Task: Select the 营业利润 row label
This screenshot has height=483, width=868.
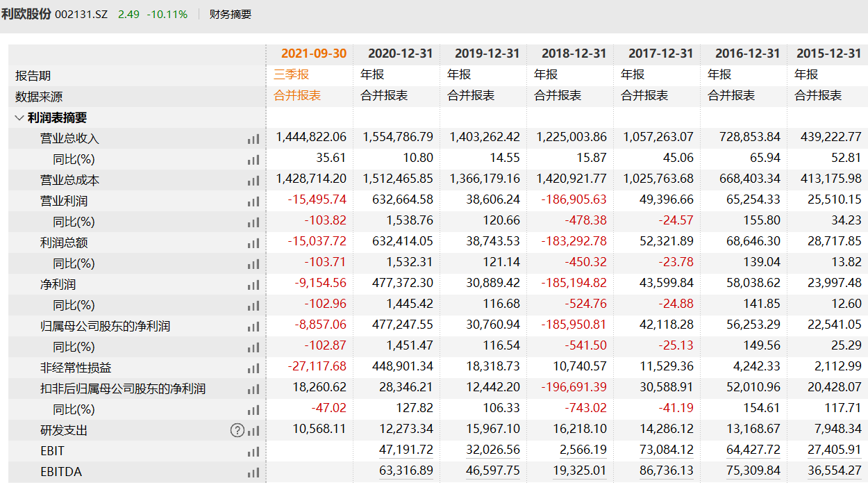Action: 64,201
